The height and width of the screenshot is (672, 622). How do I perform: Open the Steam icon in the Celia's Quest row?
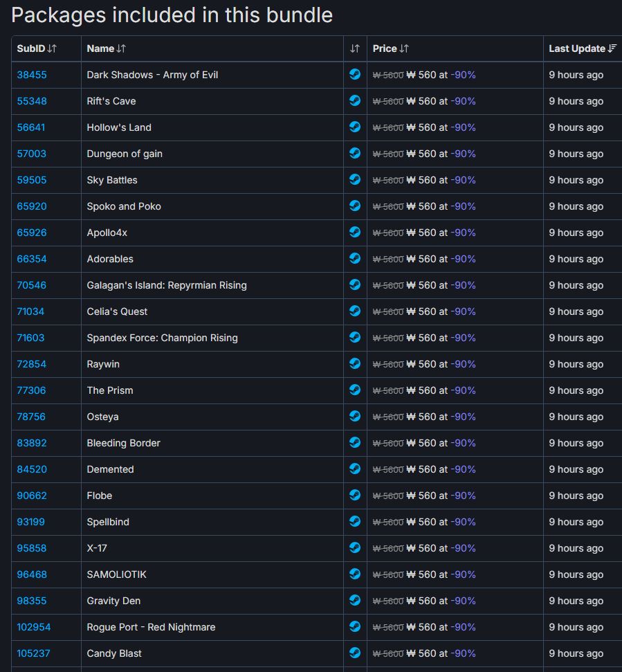click(355, 311)
